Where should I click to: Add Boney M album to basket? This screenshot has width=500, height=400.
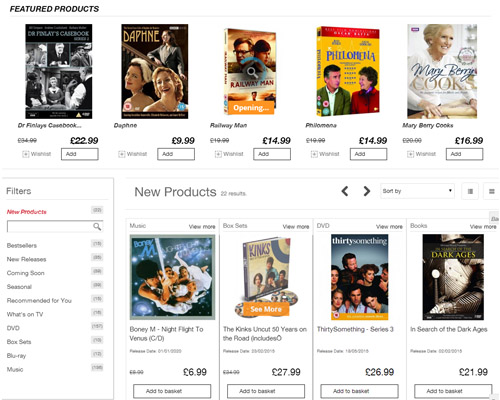pyautogui.click(x=172, y=391)
